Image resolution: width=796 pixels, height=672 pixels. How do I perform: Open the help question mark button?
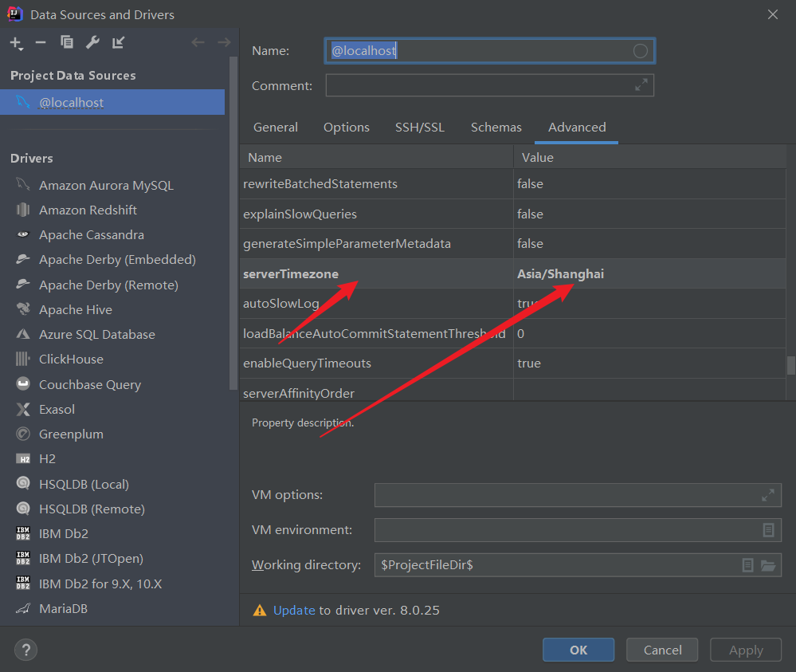[x=25, y=650]
